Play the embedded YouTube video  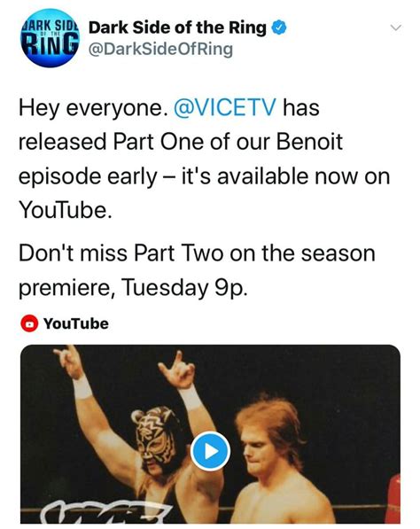(210, 451)
